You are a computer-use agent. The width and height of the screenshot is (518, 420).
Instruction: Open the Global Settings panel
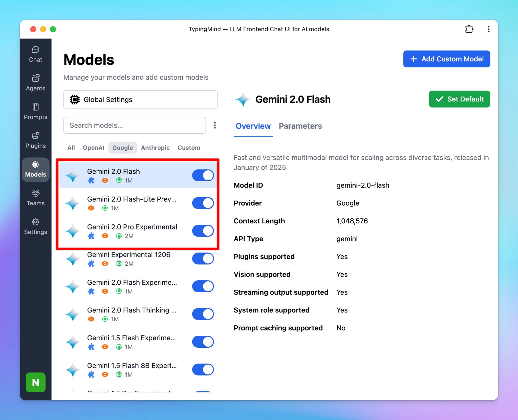point(140,99)
